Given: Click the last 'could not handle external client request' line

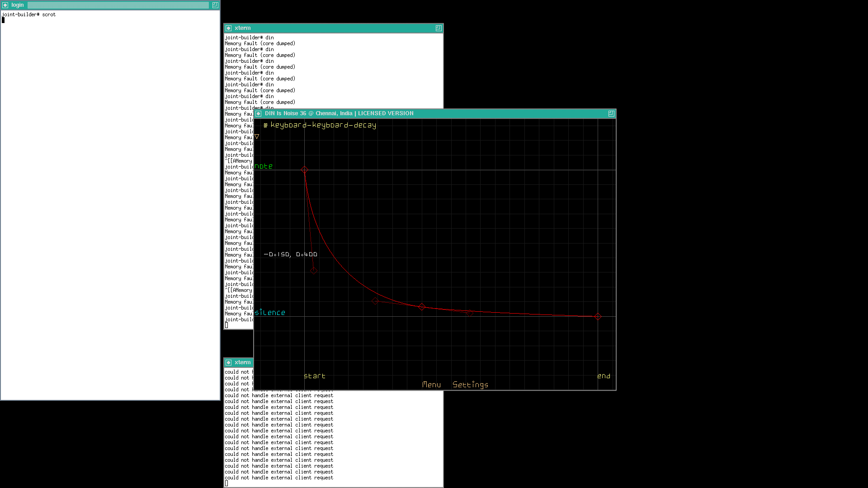Looking at the screenshot, I should 279,478.
